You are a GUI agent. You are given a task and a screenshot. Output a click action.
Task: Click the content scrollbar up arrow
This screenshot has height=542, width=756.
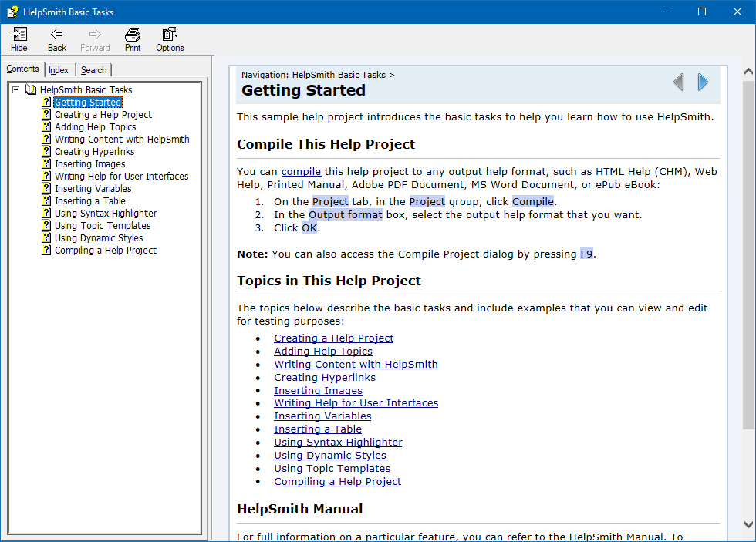(748, 71)
